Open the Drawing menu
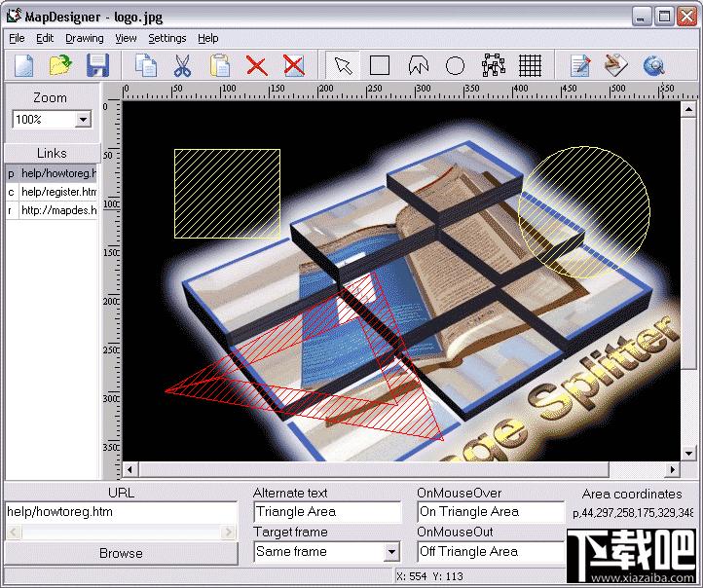The image size is (703, 588). coord(85,39)
